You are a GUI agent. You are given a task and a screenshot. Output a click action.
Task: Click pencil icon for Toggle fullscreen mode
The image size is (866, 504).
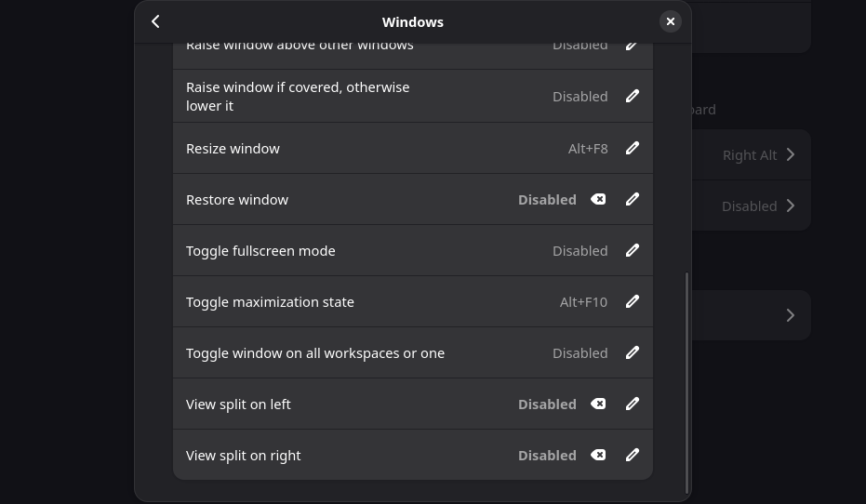(x=633, y=250)
